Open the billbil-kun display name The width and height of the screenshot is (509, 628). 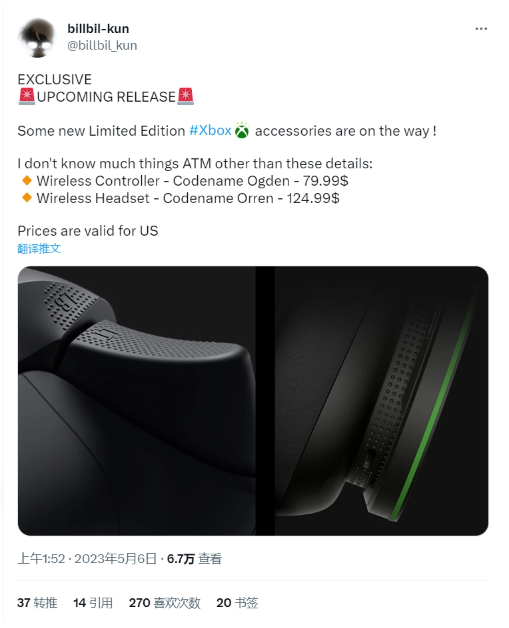point(98,29)
